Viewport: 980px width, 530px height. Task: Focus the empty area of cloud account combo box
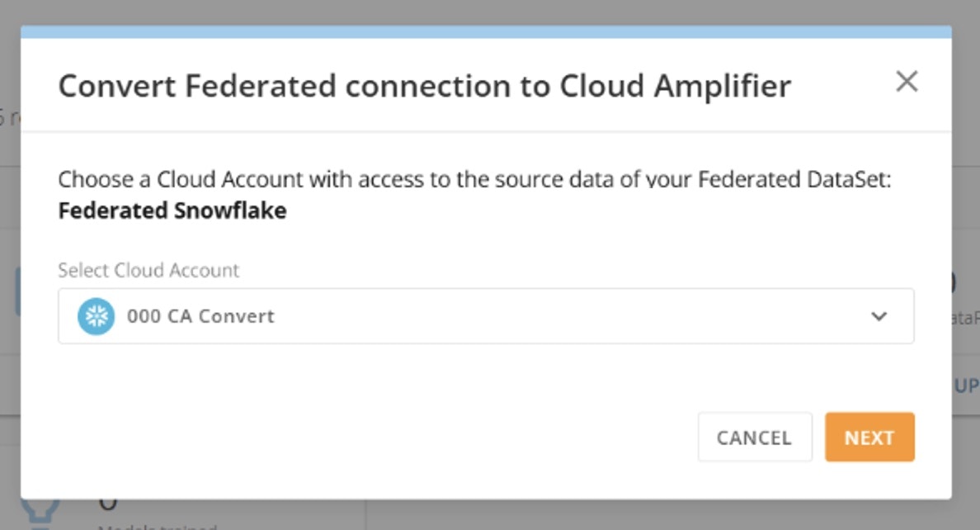coord(563,316)
